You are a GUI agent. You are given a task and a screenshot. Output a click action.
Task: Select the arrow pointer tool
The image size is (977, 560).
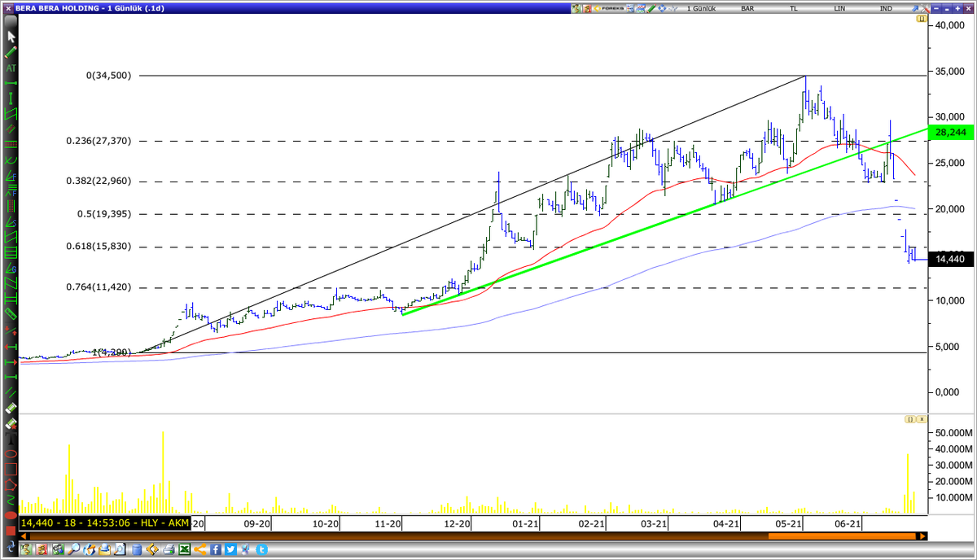pos(11,37)
